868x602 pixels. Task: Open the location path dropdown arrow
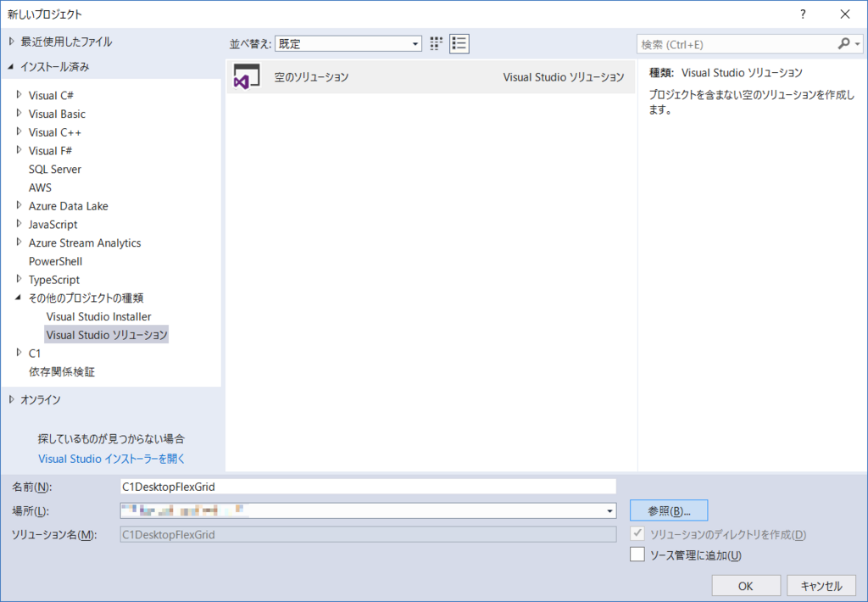click(609, 510)
